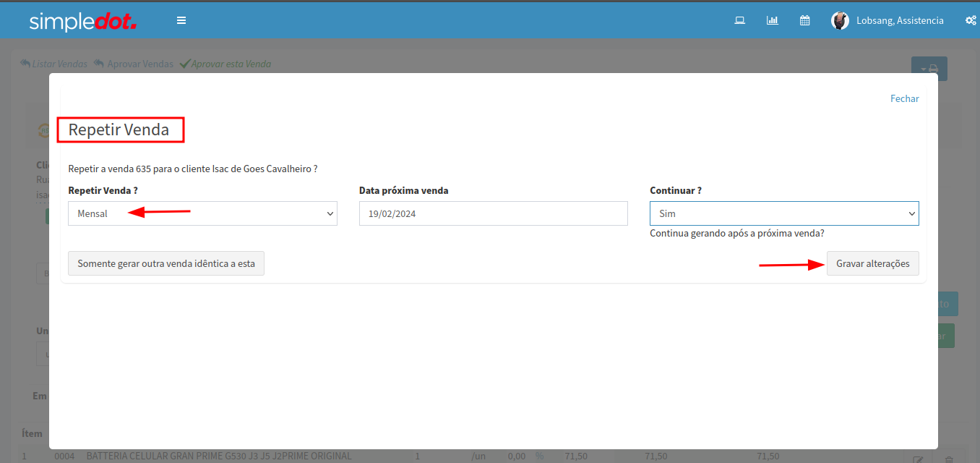This screenshot has height=463, width=980.
Task: Click the user avatar picture
Action: tap(840, 20)
